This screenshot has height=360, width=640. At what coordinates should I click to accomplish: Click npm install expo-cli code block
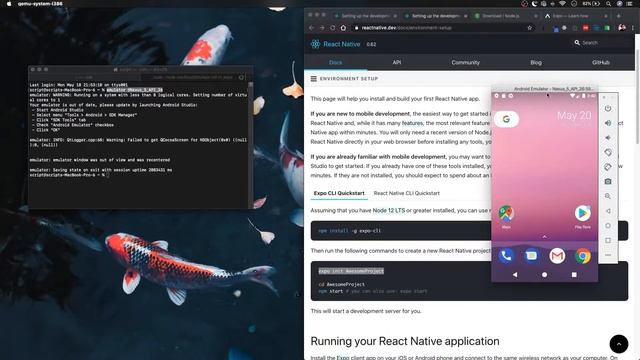coord(469,231)
